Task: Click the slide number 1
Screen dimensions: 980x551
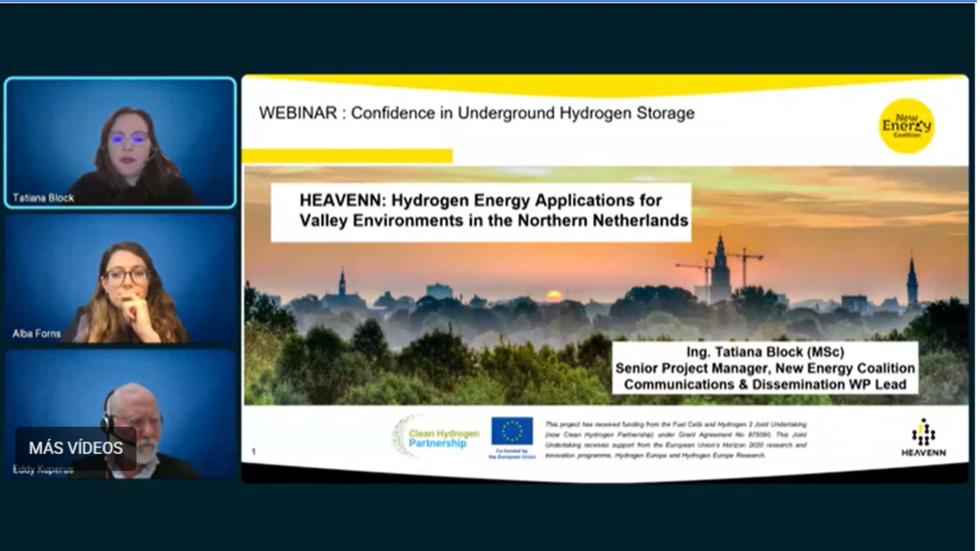Action: [x=254, y=452]
